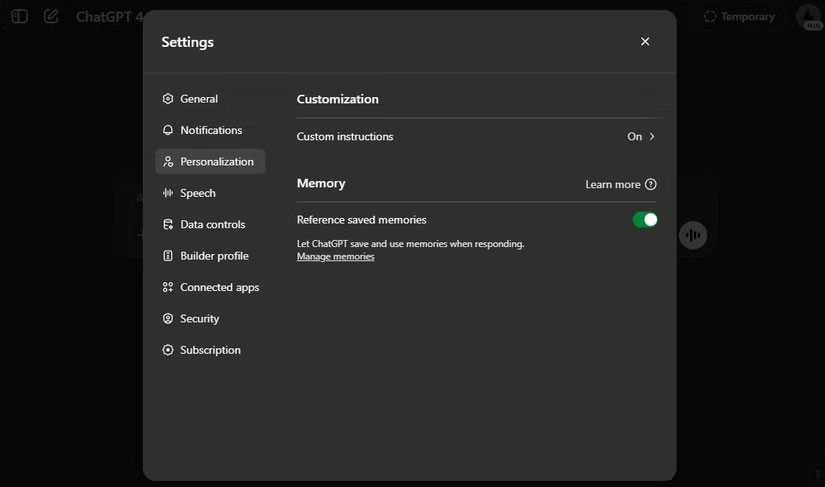Toggle sidebar with top-left panel icon
Viewport: 825px width, 487px height.
coord(19,16)
